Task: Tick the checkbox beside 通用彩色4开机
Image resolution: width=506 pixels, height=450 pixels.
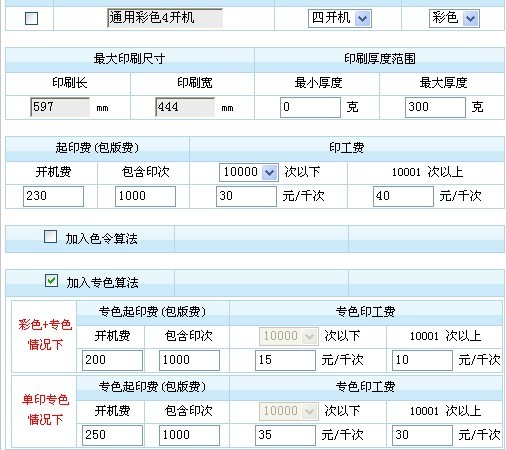Action: point(32,18)
